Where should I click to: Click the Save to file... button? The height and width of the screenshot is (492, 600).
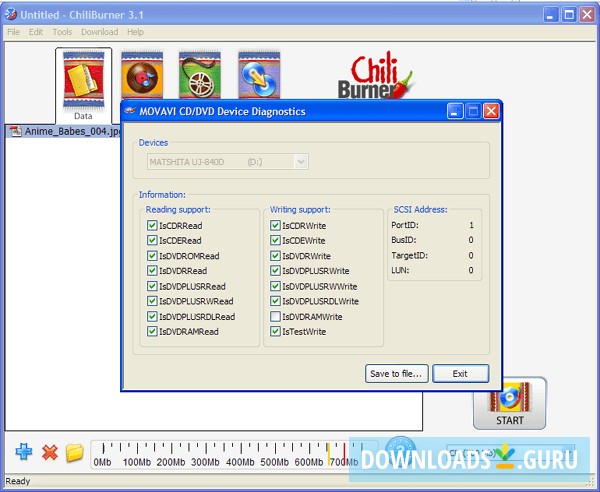point(396,373)
